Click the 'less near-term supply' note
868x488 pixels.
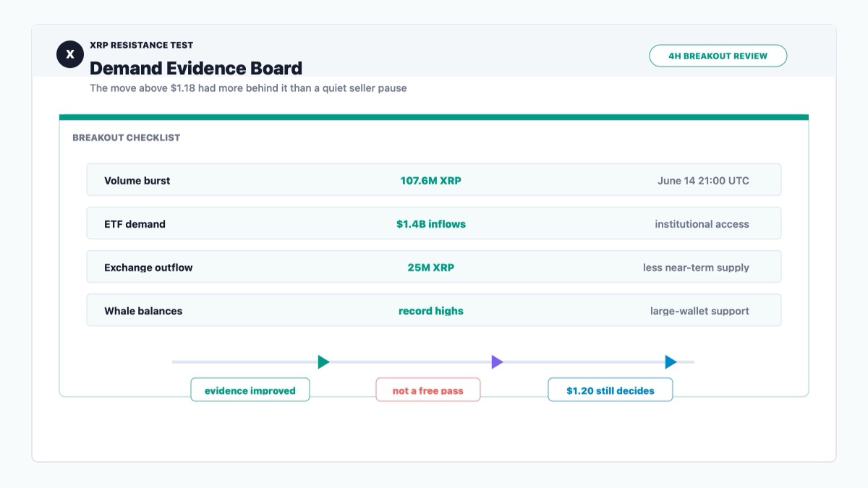point(696,267)
